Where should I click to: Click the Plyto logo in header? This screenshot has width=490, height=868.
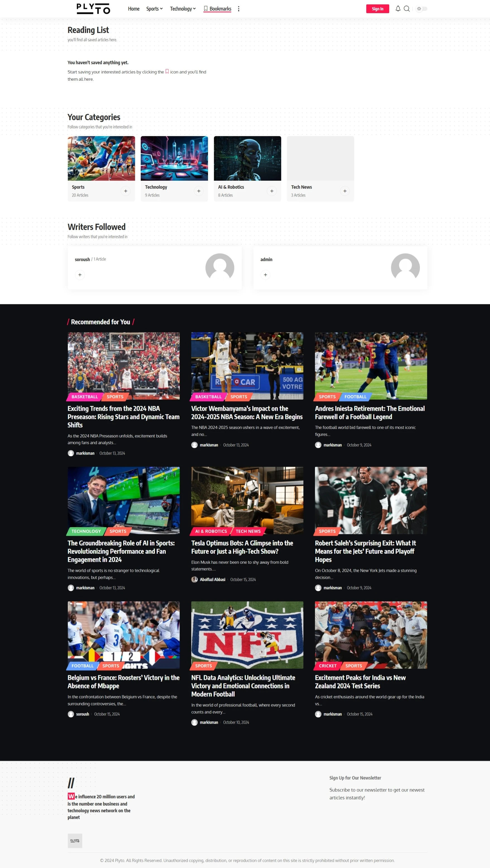pyautogui.click(x=93, y=9)
